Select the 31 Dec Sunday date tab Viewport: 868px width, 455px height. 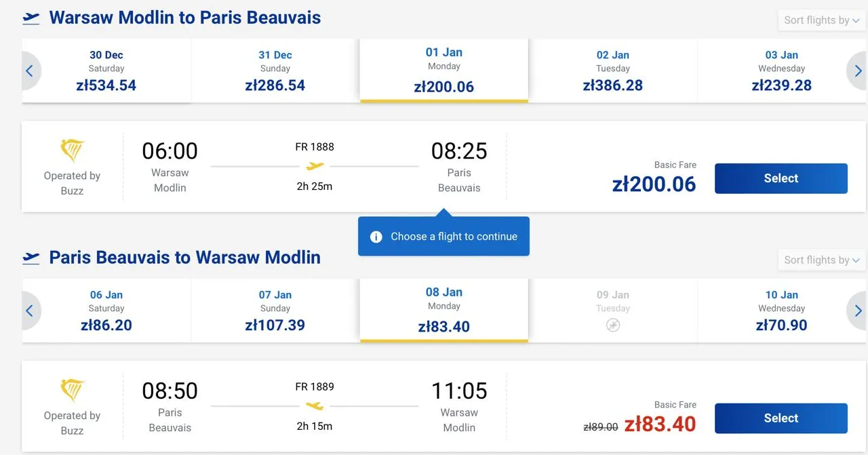click(x=275, y=71)
